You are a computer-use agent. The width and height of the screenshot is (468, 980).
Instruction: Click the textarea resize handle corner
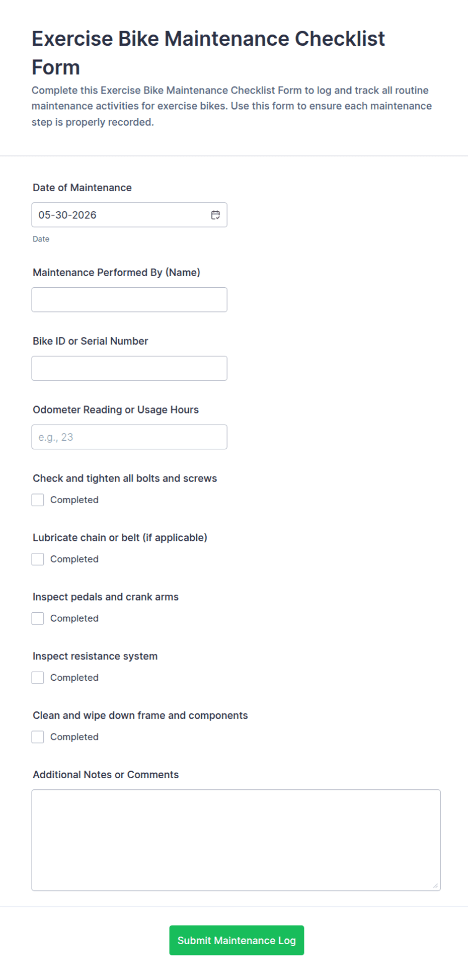pos(435,885)
